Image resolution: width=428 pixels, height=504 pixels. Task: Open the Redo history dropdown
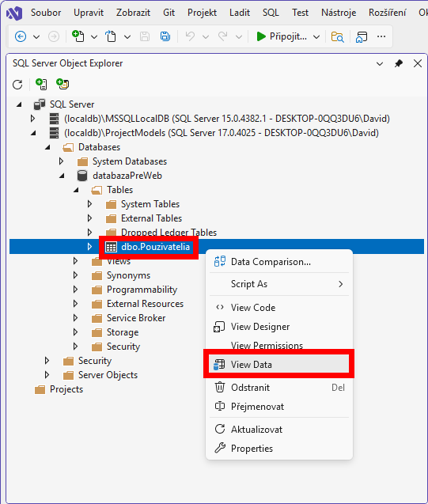coord(239,37)
